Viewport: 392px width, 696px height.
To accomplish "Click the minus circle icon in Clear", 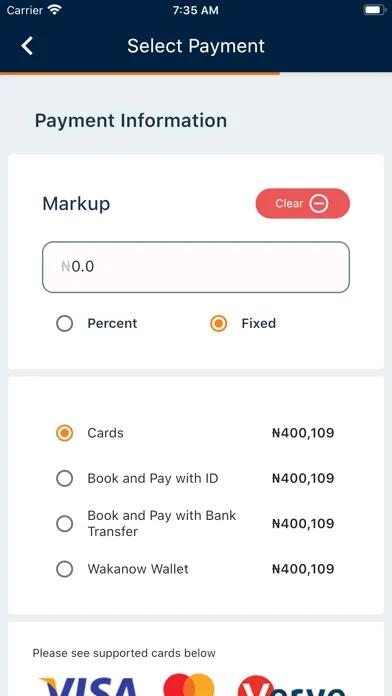I will pyautogui.click(x=319, y=204).
